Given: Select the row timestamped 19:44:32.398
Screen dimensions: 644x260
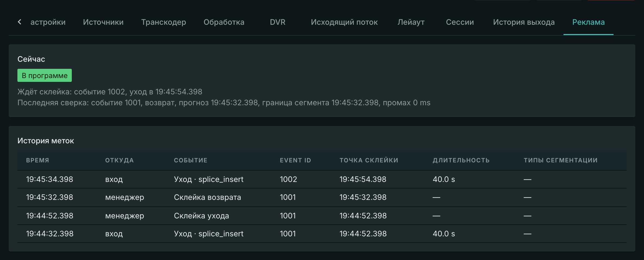Looking at the screenshot, I should (322, 234).
